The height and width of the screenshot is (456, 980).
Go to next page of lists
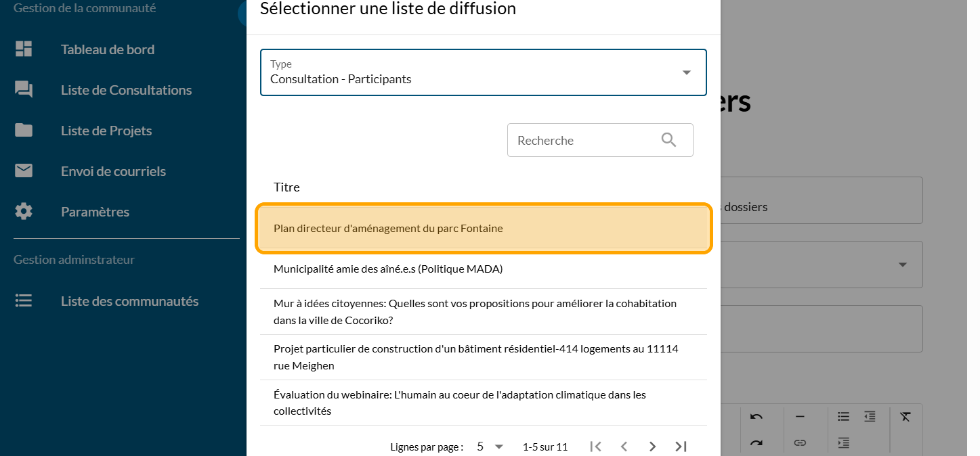[652, 447]
